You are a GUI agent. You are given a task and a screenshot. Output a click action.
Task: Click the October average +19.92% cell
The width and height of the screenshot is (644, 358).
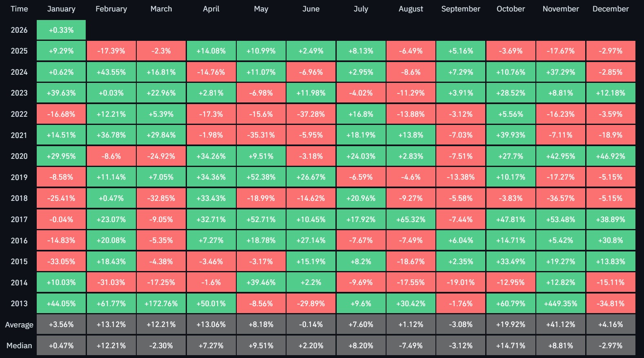[x=511, y=325]
